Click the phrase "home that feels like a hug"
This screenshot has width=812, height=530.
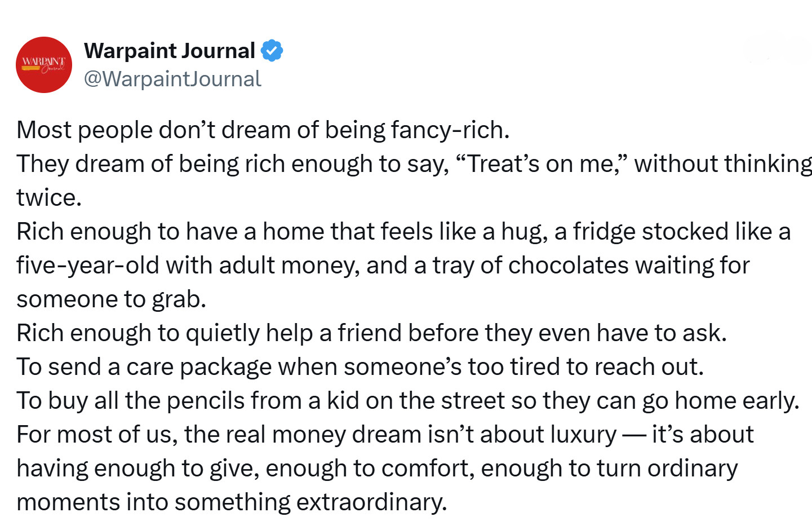(405, 232)
